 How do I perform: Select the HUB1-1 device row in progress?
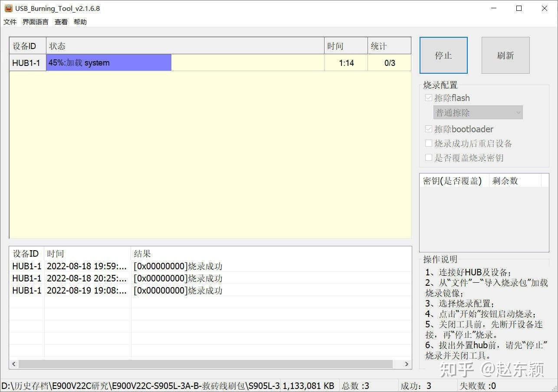pyautogui.click(x=27, y=62)
